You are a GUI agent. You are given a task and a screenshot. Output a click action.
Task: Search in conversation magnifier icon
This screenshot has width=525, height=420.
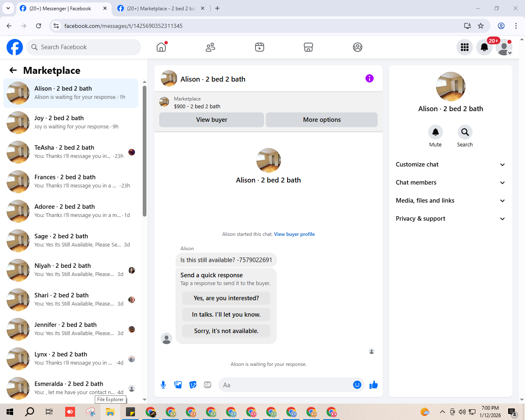465,132
